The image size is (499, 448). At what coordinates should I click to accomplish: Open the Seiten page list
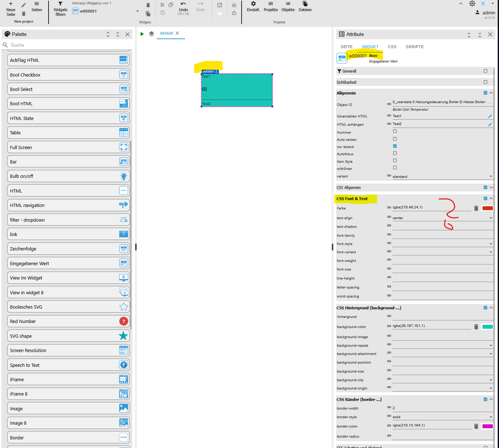coord(37,7)
